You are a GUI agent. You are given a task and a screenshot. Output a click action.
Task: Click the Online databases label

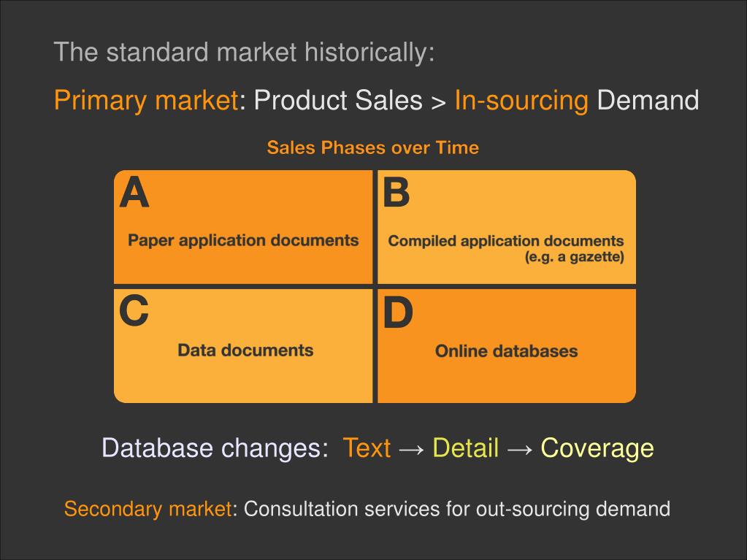coord(507,351)
